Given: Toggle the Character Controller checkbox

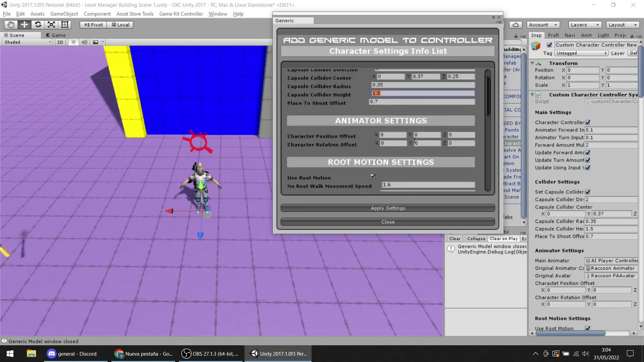Looking at the screenshot, I should coord(588,122).
